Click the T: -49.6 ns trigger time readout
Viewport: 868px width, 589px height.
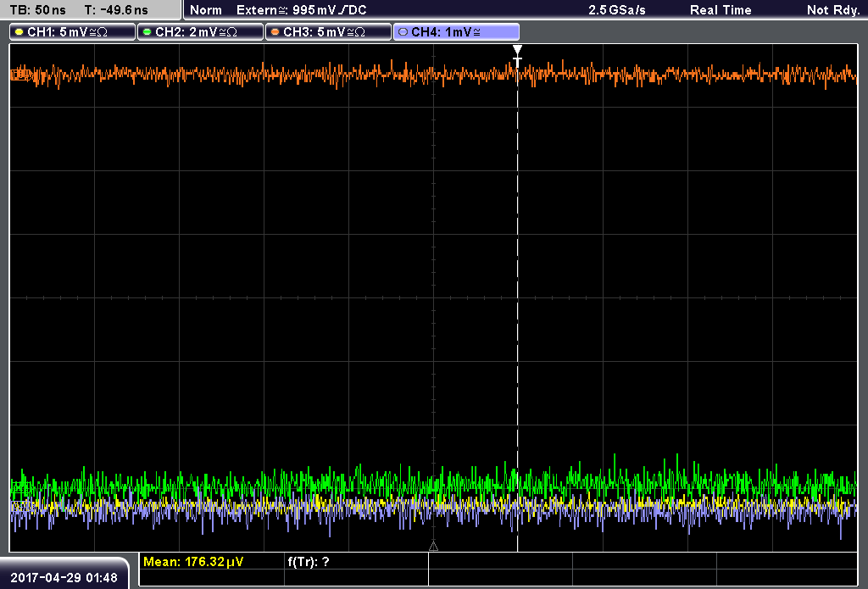click(116, 10)
